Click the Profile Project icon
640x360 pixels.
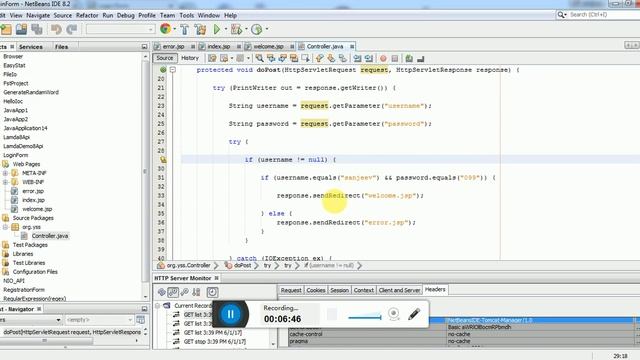[x=256, y=29]
